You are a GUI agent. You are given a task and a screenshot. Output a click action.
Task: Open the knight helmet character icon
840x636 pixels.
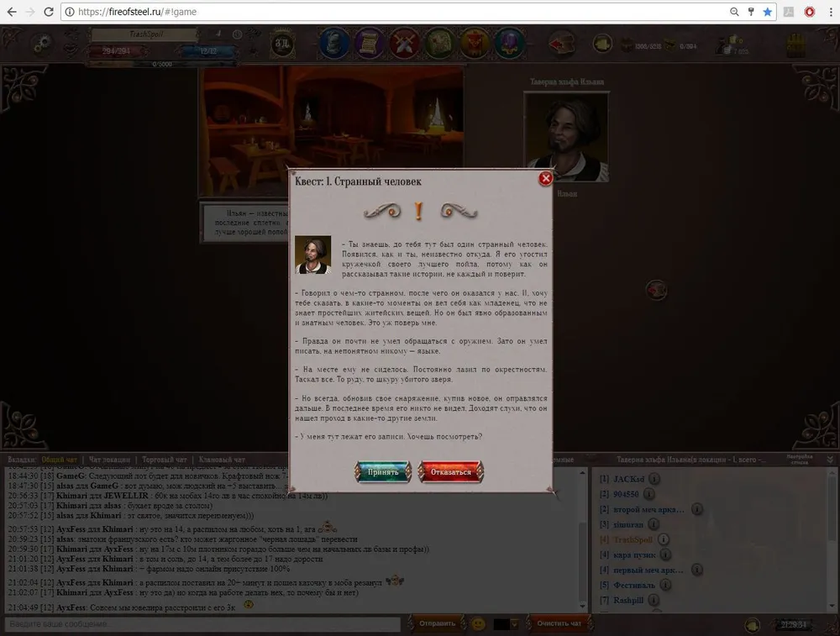tap(334, 44)
